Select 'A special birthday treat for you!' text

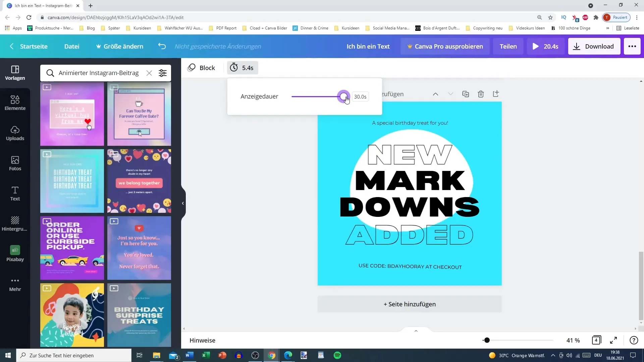410,123
